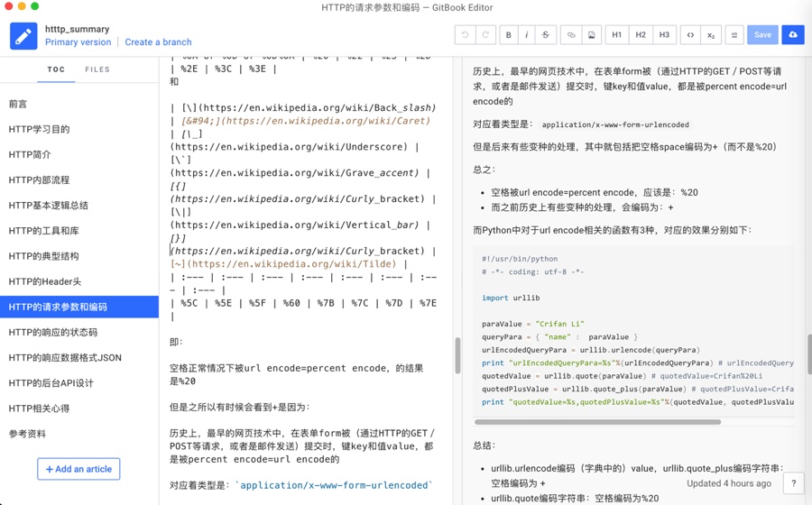The height and width of the screenshot is (505, 812).
Task: Open the HTTP的典型结构 article
Action: pos(79,256)
